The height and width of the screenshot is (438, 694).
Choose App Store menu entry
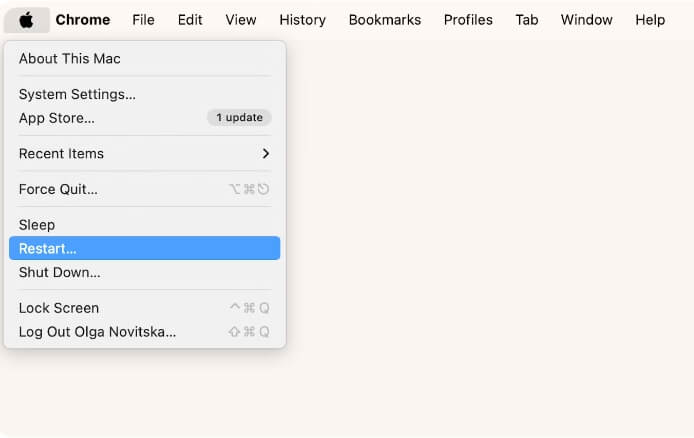click(x=144, y=118)
